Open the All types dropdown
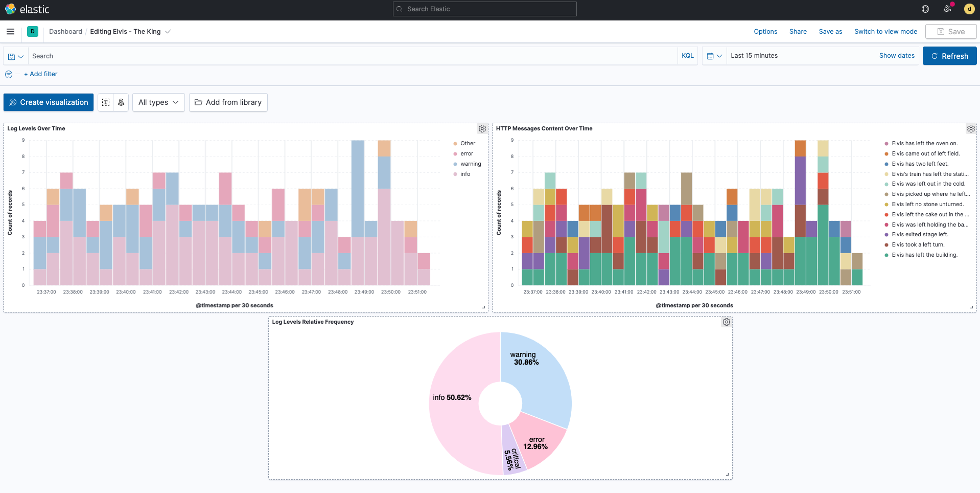 coord(158,102)
